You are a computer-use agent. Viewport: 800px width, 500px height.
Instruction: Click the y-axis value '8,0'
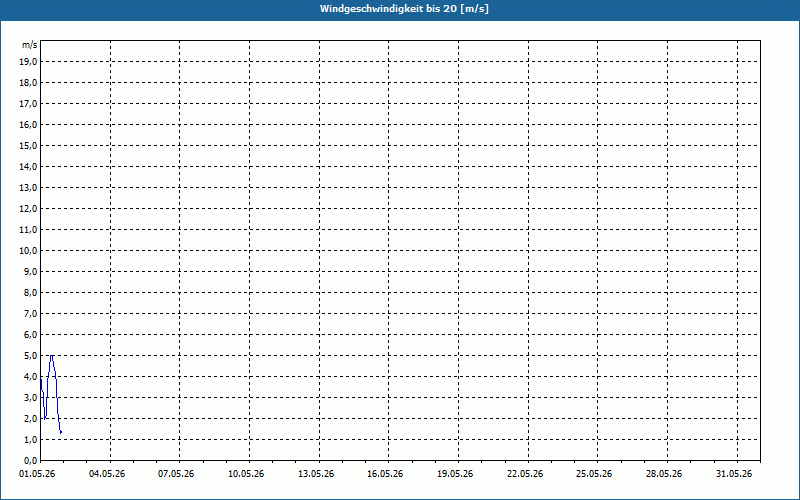pyautogui.click(x=30, y=292)
